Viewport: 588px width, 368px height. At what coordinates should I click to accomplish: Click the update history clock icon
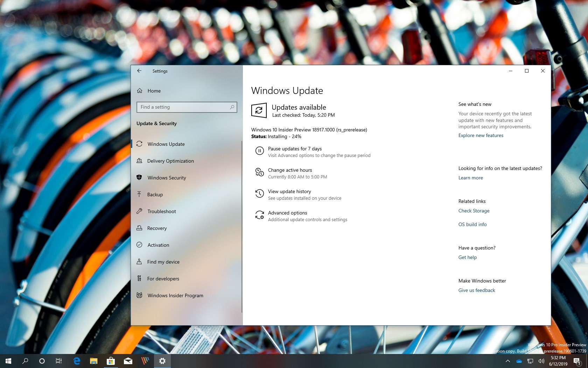tap(259, 193)
